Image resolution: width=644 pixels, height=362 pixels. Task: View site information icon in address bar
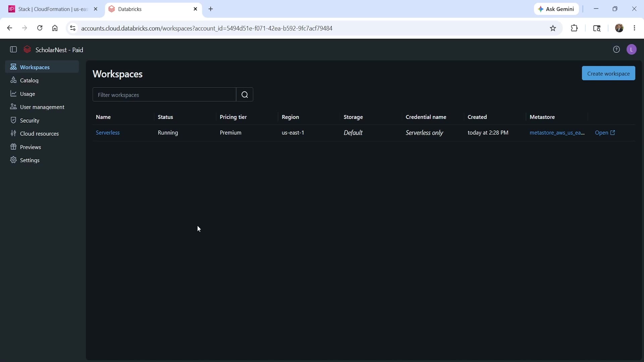[73, 28]
